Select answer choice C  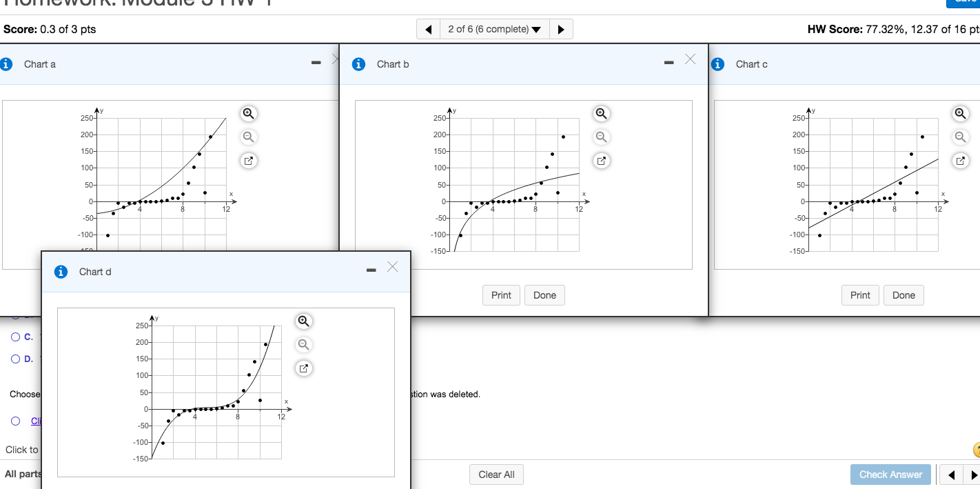(x=15, y=337)
